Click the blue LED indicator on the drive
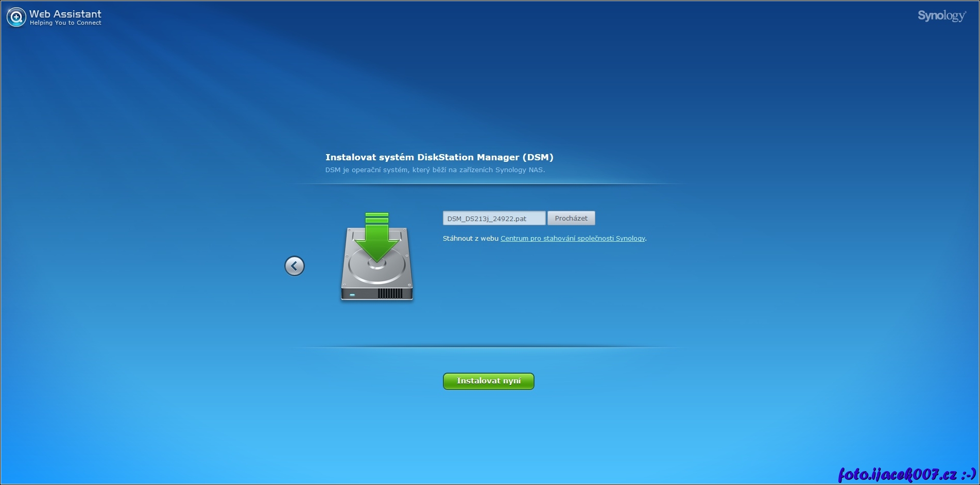The height and width of the screenshot is (485, 980). click(x=352, y=295)
